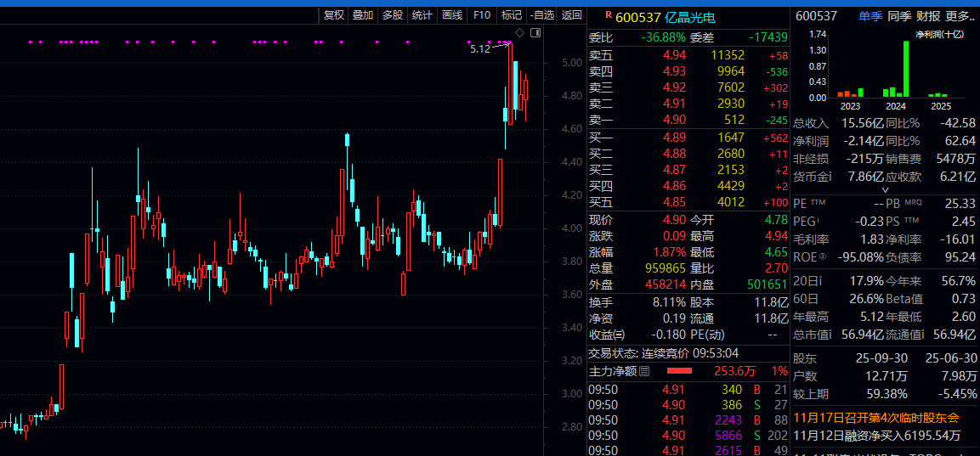
Task: Click the 卖三 price 4.92
Action: pos(674,87)
